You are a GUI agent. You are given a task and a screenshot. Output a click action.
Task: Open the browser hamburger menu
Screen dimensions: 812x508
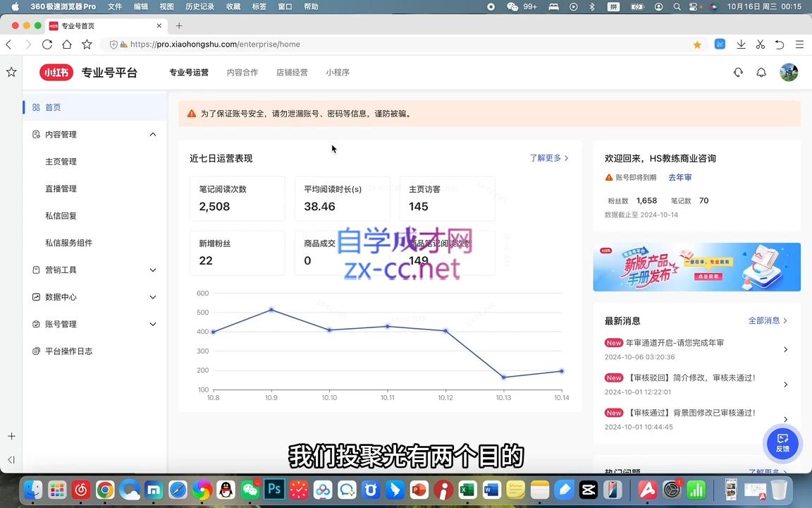click(799, 44)
